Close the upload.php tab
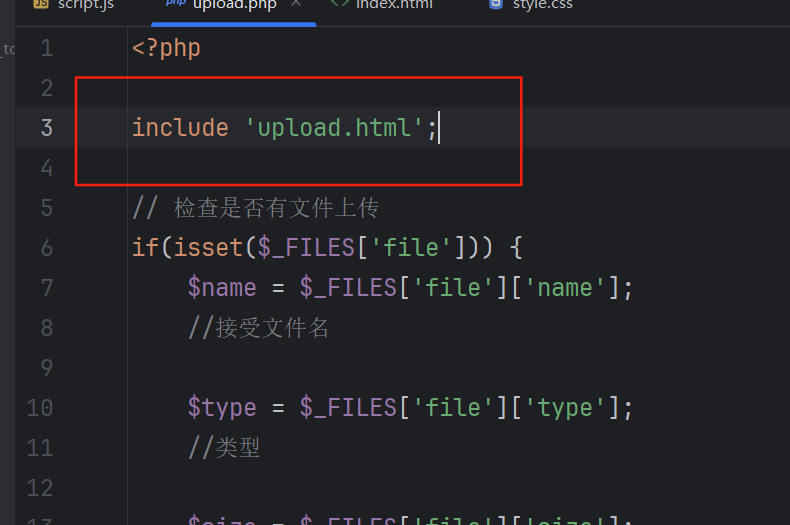 [296, 4]
